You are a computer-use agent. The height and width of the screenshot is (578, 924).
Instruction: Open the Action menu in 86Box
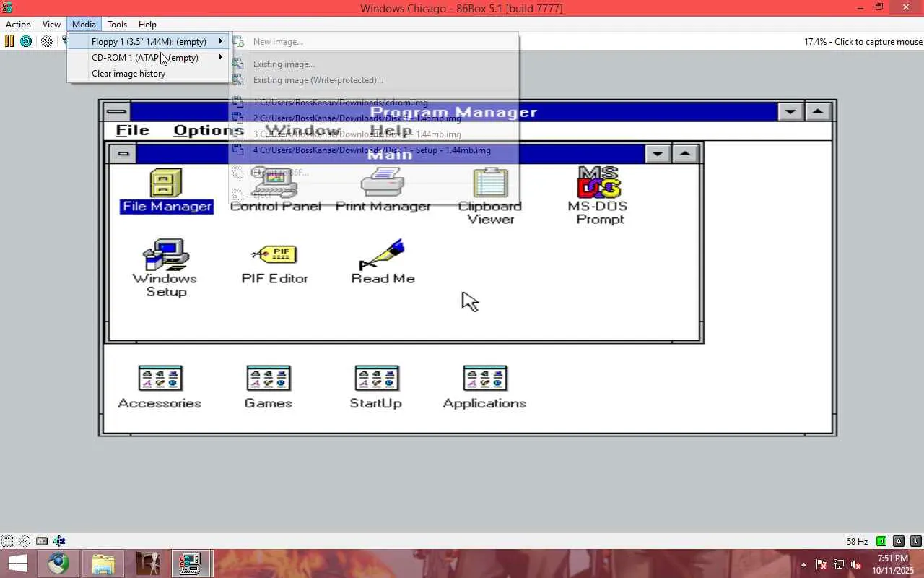point(18,25)
